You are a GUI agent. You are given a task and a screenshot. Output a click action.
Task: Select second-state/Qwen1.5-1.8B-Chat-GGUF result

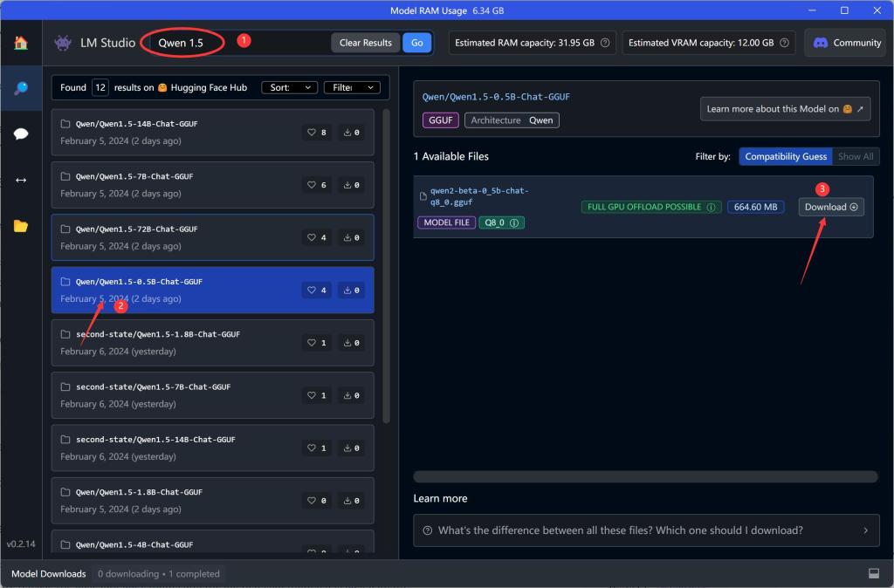(x=213, y=343)
